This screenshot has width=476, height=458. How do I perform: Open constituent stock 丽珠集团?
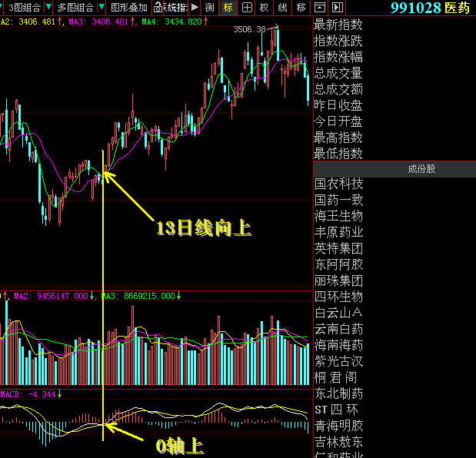tap(339, 280)
